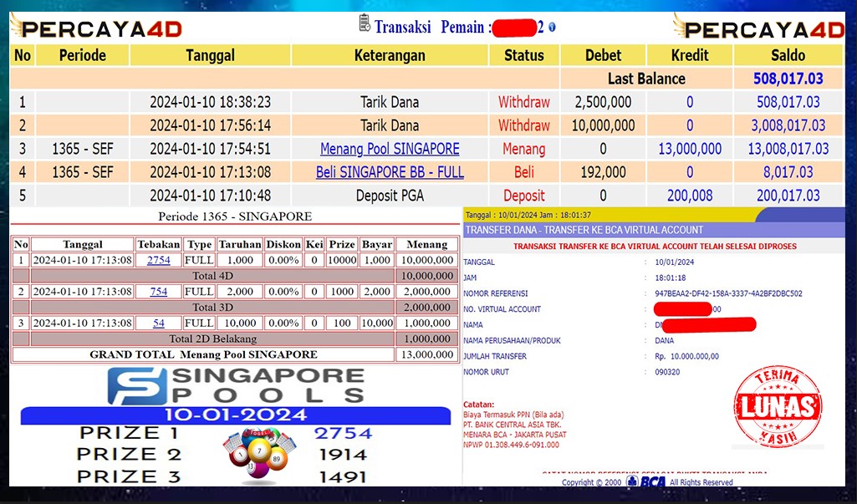Open the Beli SINGAPORE BB - FULL link
The image size is (857, 504).
coord(390,172)
